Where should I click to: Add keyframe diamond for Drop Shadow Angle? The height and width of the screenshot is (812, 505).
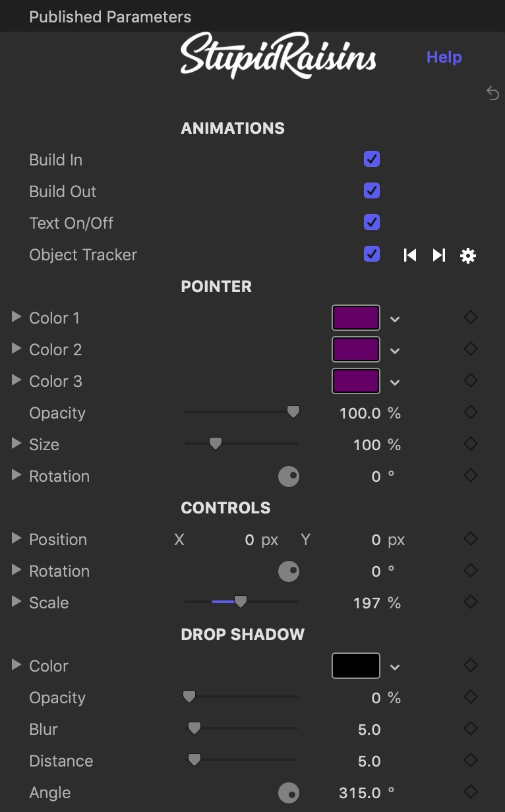[471, 792]
